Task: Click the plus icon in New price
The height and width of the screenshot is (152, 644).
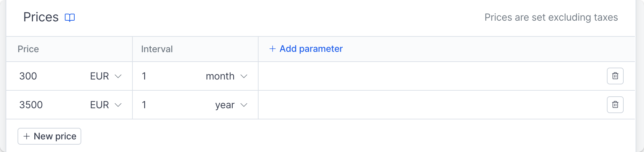Action: (26, 136)
